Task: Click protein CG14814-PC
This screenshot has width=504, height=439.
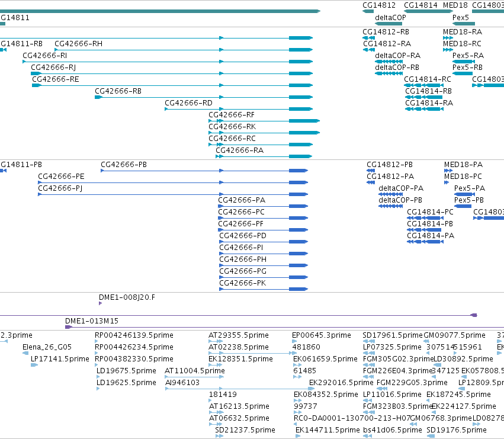Action: pos(430,212)
